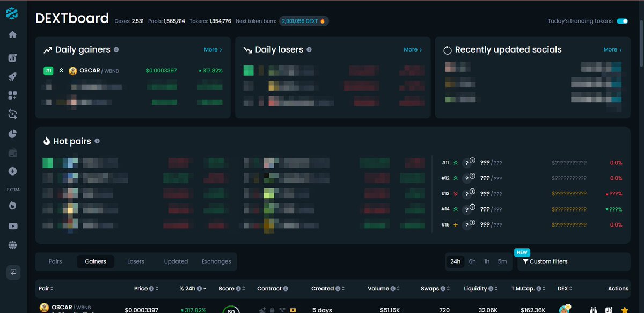Switch to the Updated tab

coord(176,261)
